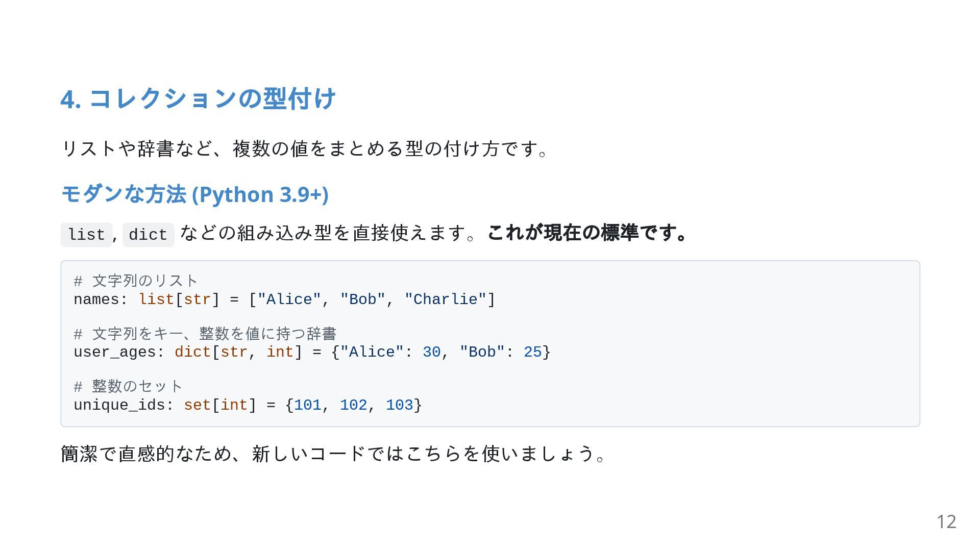The image size is (980, 551).
Task: Click the closing sentence 簡潔で直感的なため
Action: [145, 454]
